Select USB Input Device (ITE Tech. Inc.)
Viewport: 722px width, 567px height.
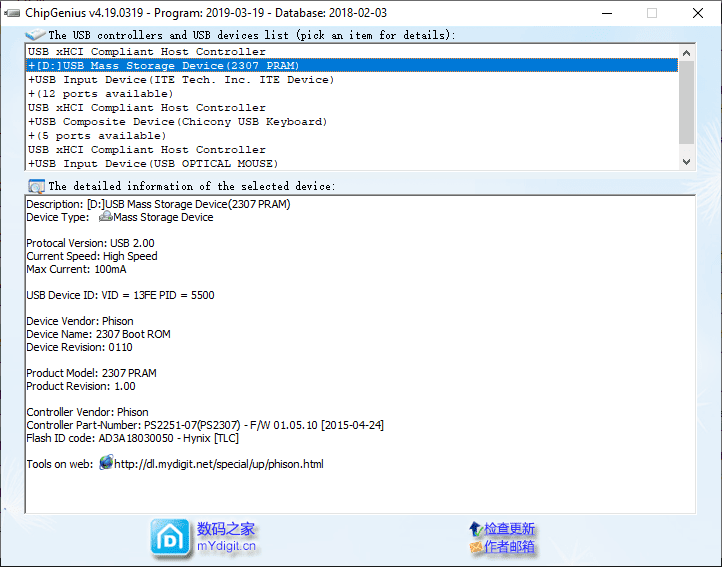[352, 80]
